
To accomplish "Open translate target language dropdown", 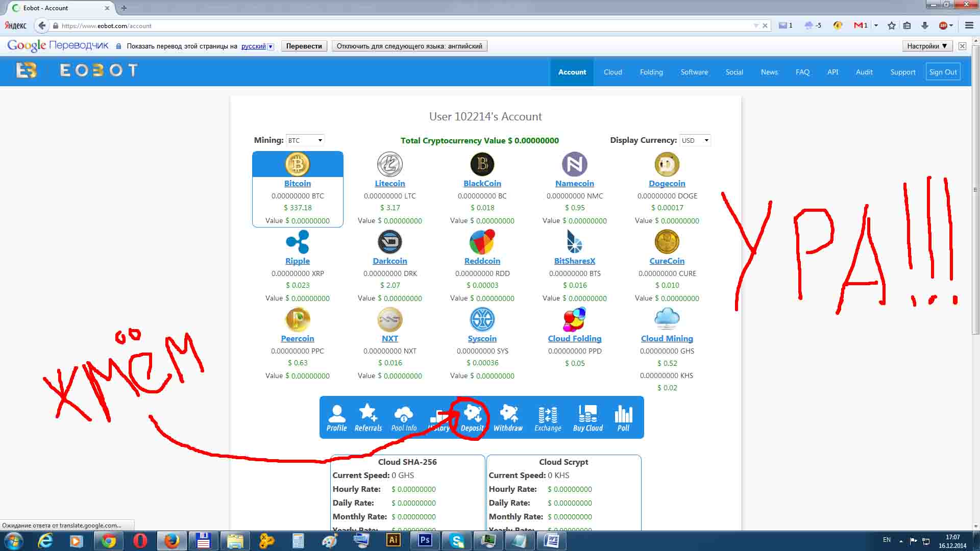I will click(x=271, y=46).
